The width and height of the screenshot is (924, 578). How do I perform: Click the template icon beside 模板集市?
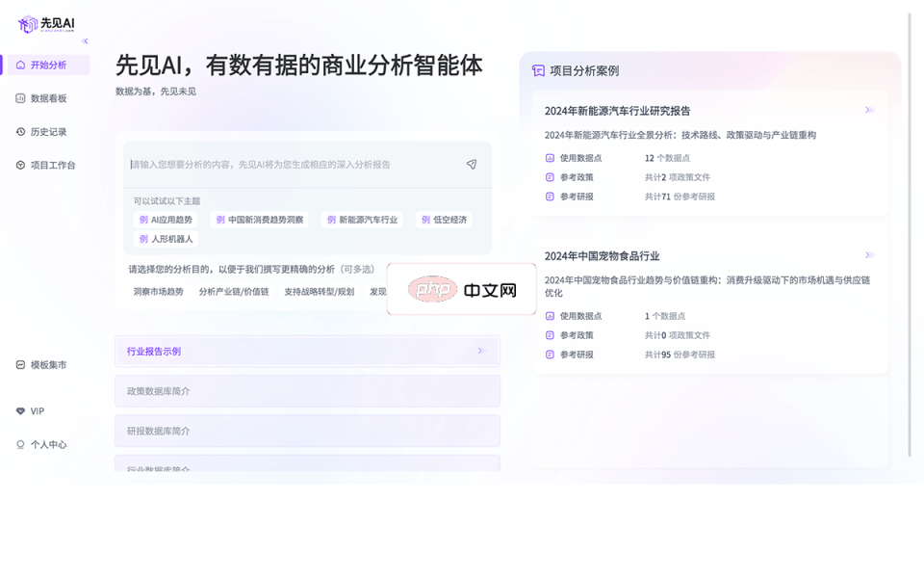click(20, 365)
